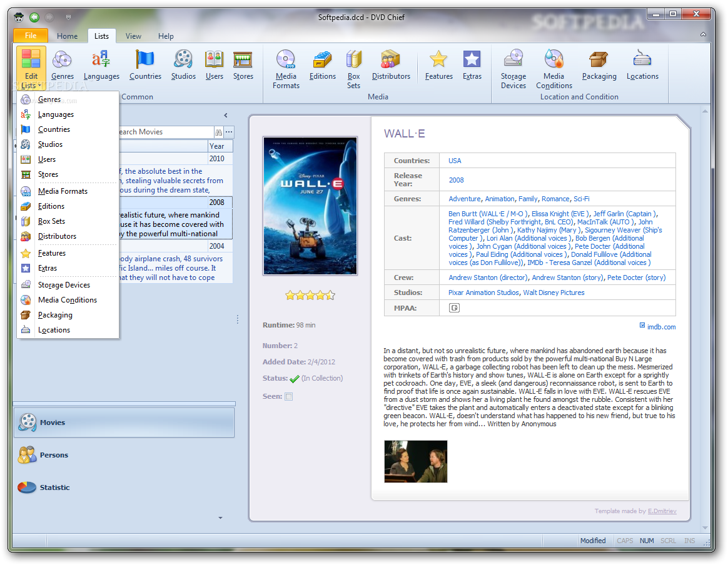Select Studios in the dropdown menu
Image resolution: width=728 pixels, height=565 pixels.
click(68, 144)
